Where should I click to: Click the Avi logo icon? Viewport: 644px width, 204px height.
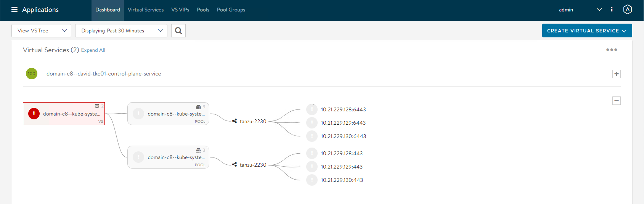click(x=628, y=10)
